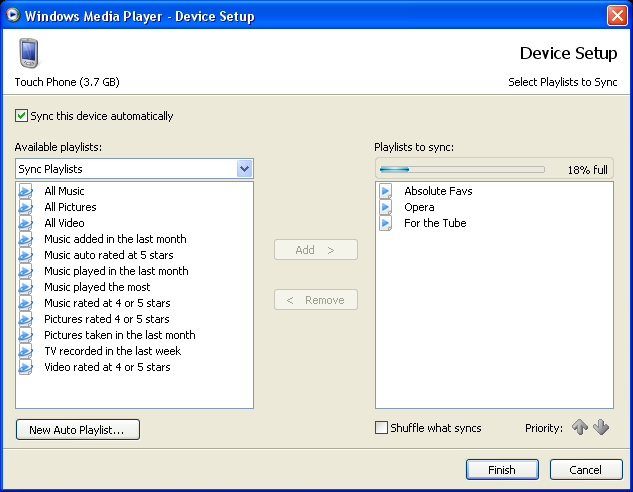The image size is (633, 492).
Task: Select All Pictures playlist text
Action: tap(70, 207)
